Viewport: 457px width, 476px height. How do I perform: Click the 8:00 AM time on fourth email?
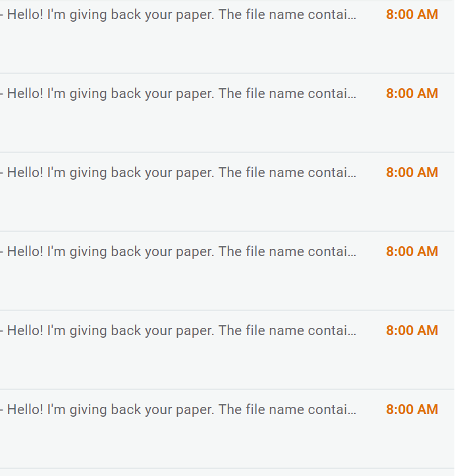click(x=412, y=251)
